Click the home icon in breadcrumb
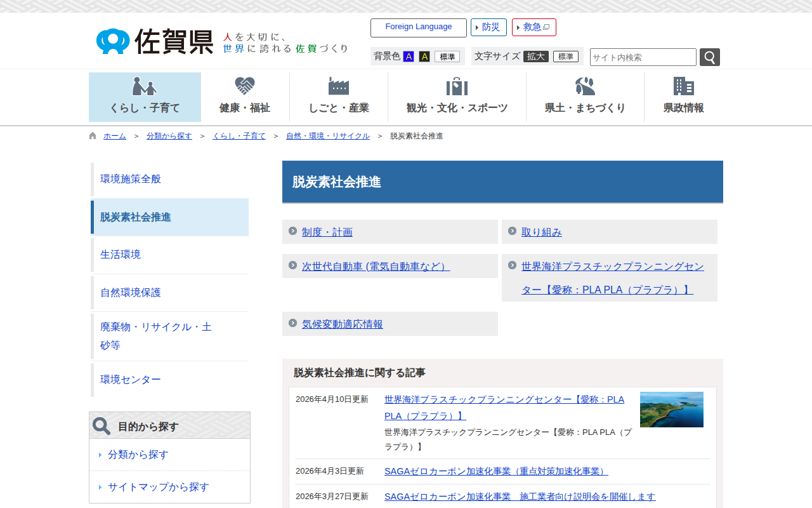The height and width of the screenshot is (508, 812). click(93, 136)
